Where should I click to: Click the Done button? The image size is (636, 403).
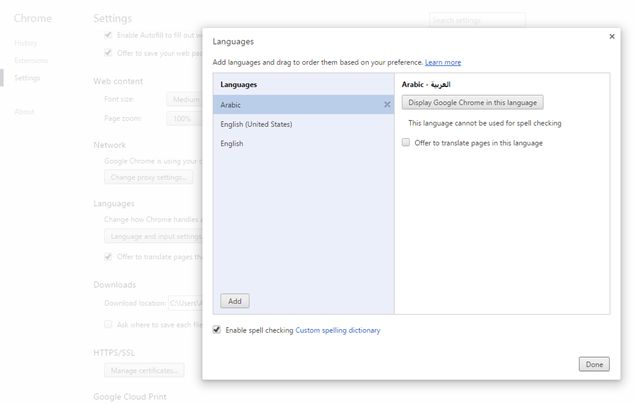[593, 364]
